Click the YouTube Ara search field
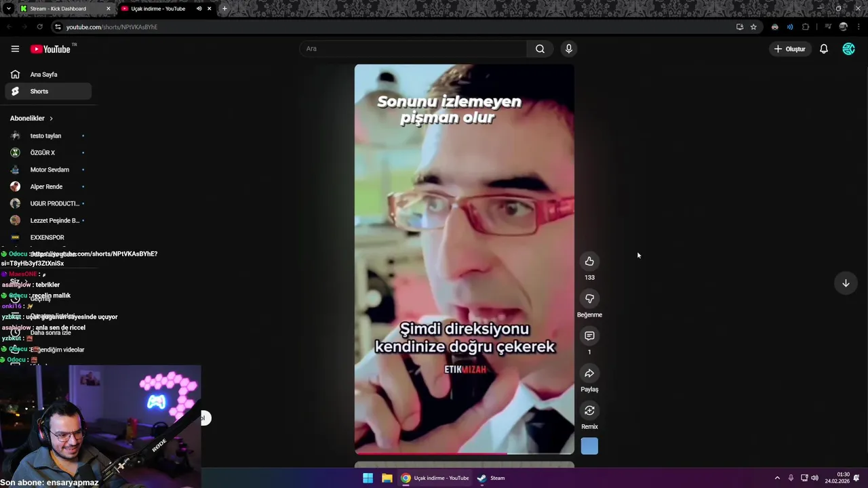The width and height of the screenshot is (868, 488). (x=412, y=49)
